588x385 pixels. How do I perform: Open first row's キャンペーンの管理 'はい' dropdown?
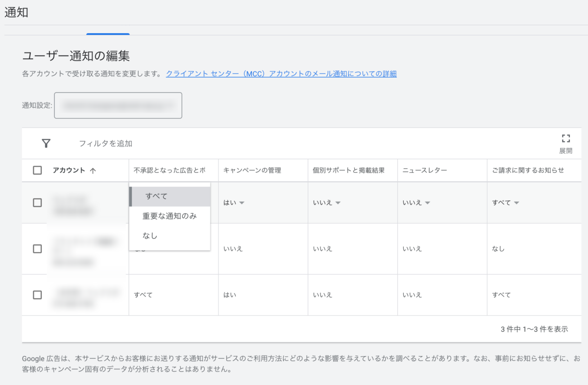coord(234,203)
